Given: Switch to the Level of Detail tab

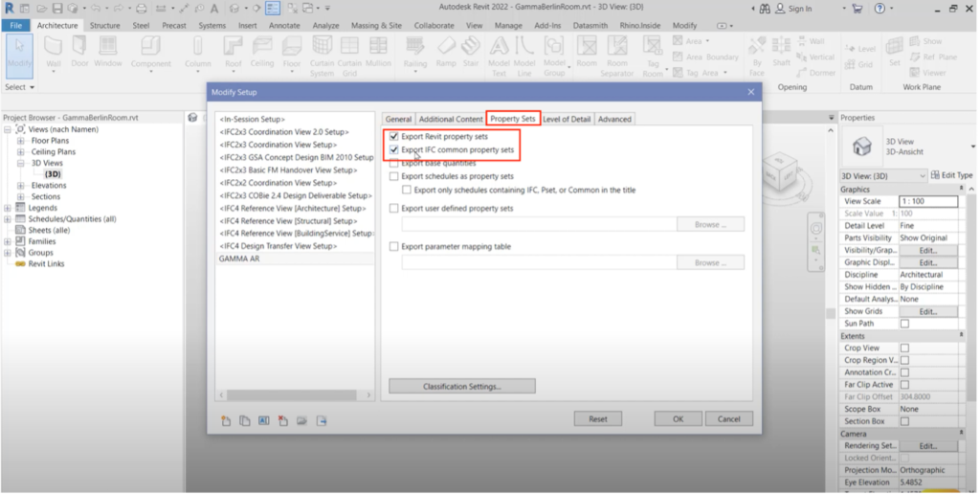Looking at the screenshot, I should coord(567,119).
